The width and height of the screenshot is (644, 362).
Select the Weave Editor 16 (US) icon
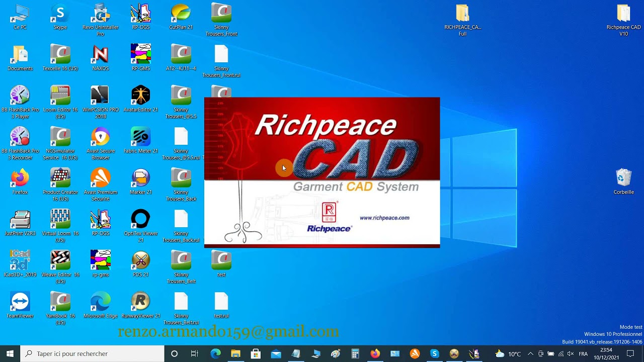pyautogui.click(x=60, y=267)
